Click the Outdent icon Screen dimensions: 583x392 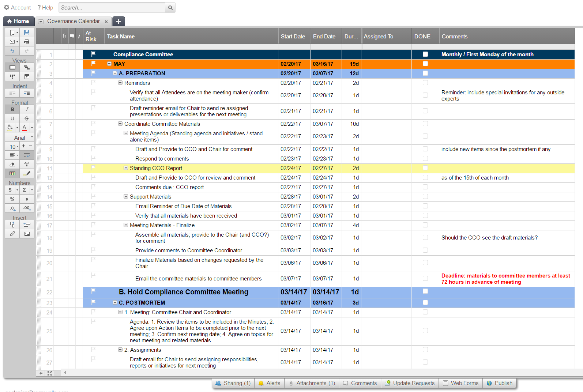[12, 93]
